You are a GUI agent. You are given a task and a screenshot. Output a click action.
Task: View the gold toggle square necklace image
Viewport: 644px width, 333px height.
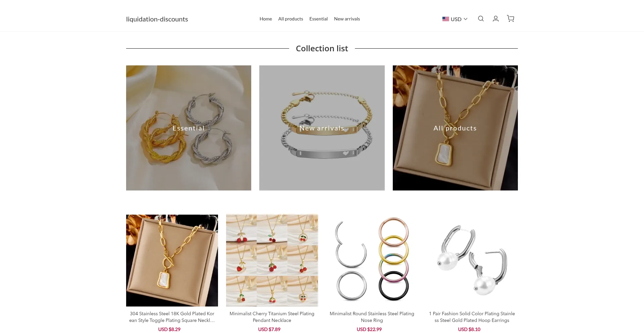click(x=172, y=260)
